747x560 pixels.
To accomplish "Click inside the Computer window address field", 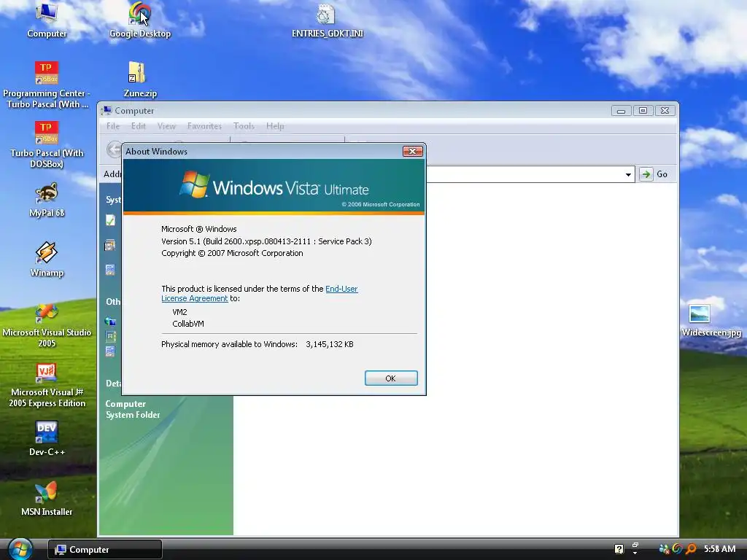I will pyautogui.click(x=524, y=174).
